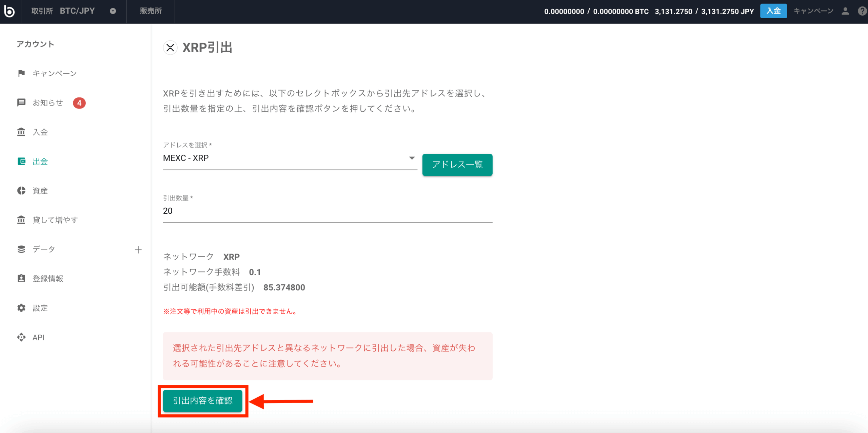Click the ID badge icon beside 登録情報
Screen dimensions: 868x433
tap(21, 279)
